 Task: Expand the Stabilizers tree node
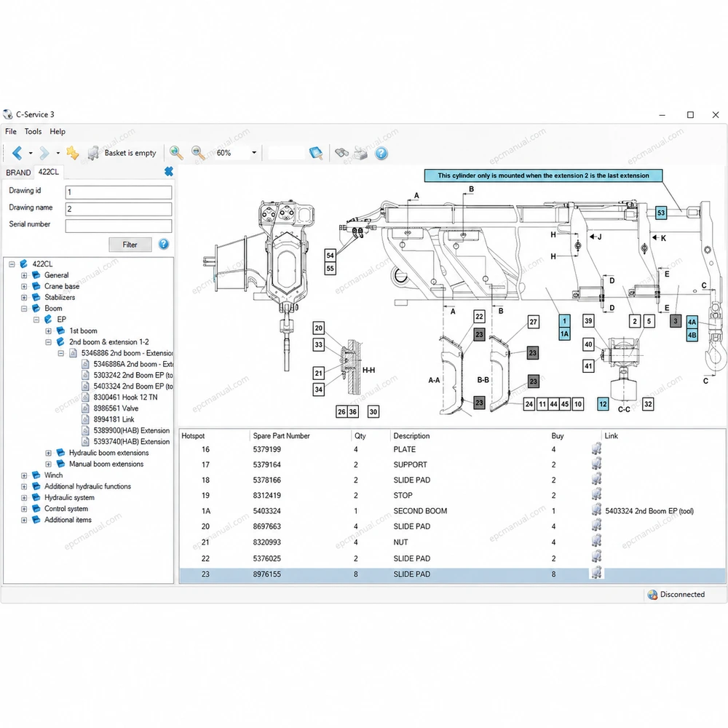point(24,298)
